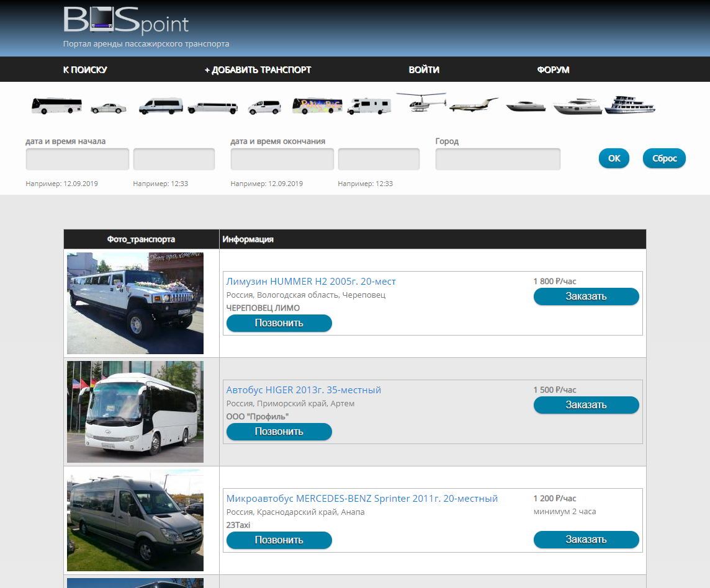710x588 pixels.
Task: Click Позвонить for the HIGER bus
Action: click(279, 432)
